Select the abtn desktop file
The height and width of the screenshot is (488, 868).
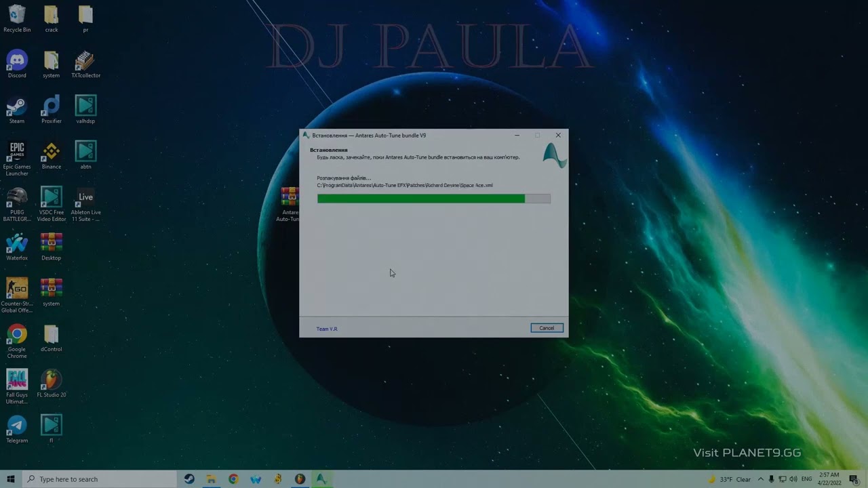85,155
